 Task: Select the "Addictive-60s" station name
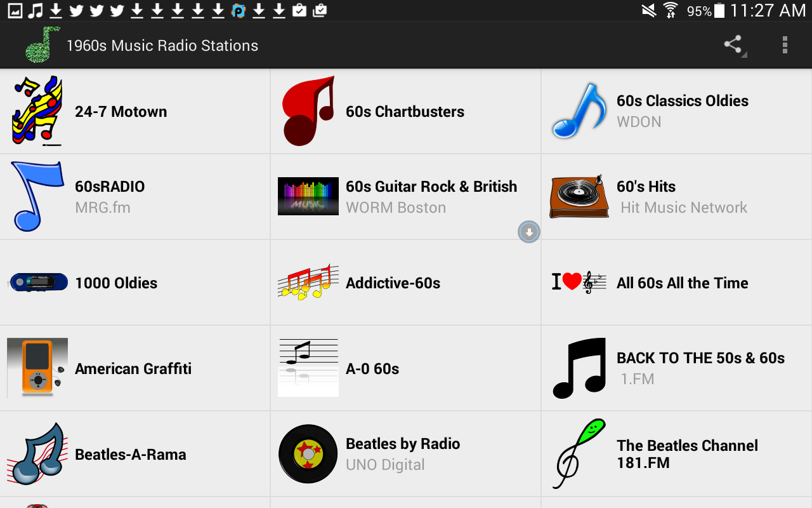point(393,283)
